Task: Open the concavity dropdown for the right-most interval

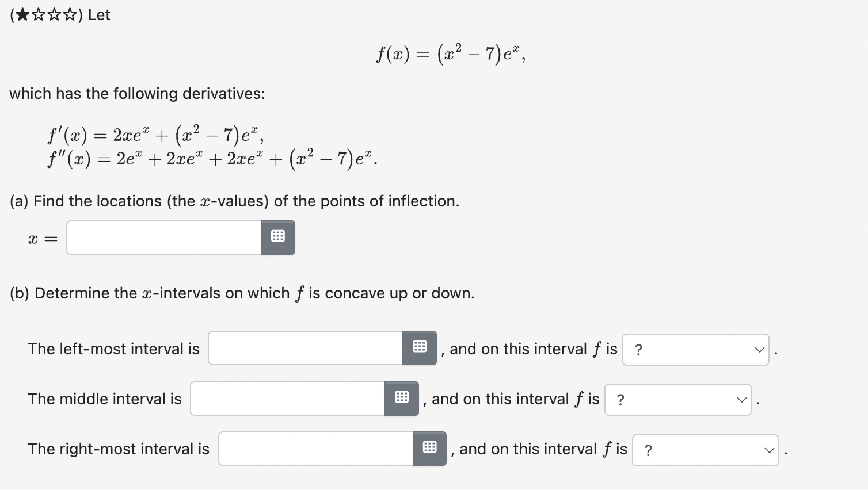Action: [x=705, y=450]
